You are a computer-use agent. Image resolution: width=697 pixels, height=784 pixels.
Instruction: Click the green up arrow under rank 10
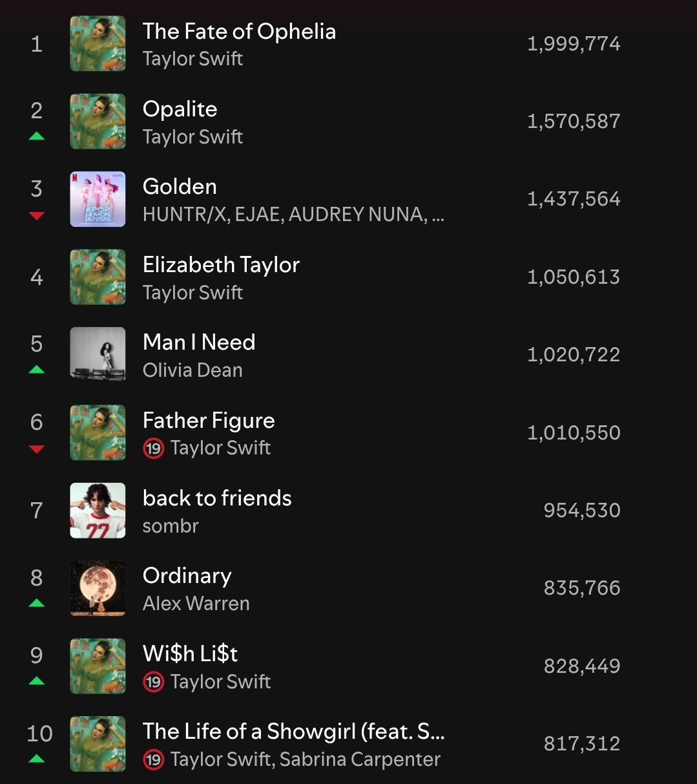pos(37,758)
